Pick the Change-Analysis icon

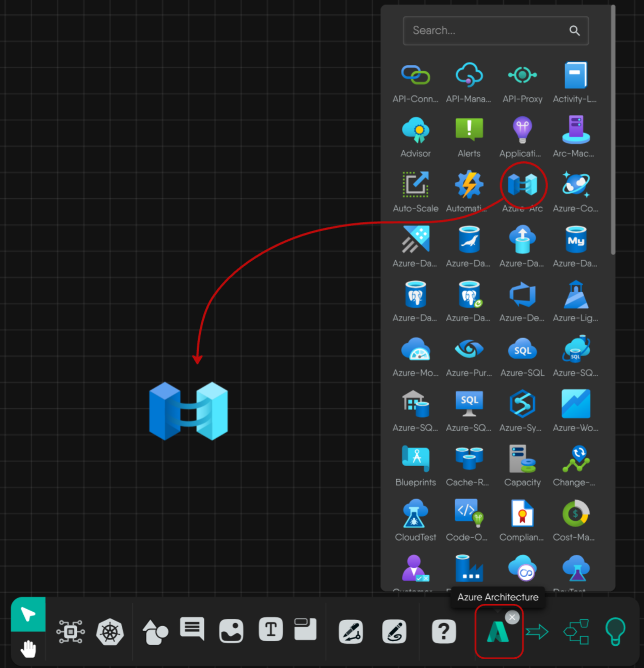[576, 458]
